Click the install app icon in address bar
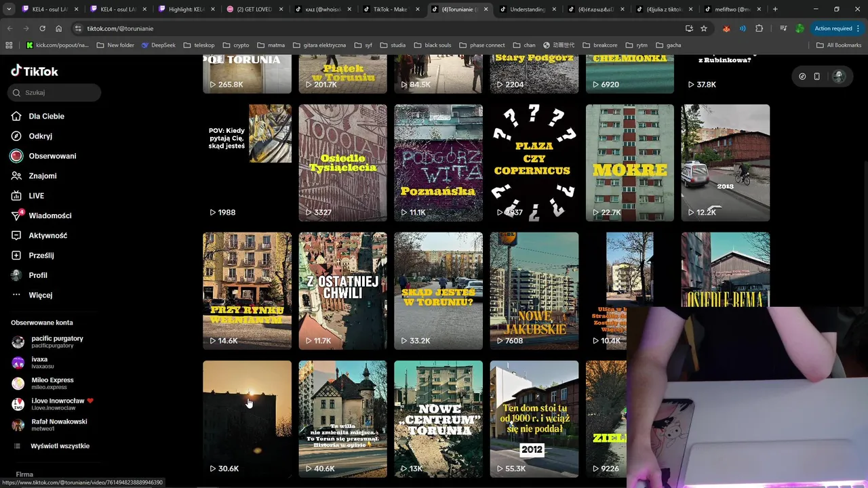The width and height of the screenshot is (868, 488). coord(689,28)
